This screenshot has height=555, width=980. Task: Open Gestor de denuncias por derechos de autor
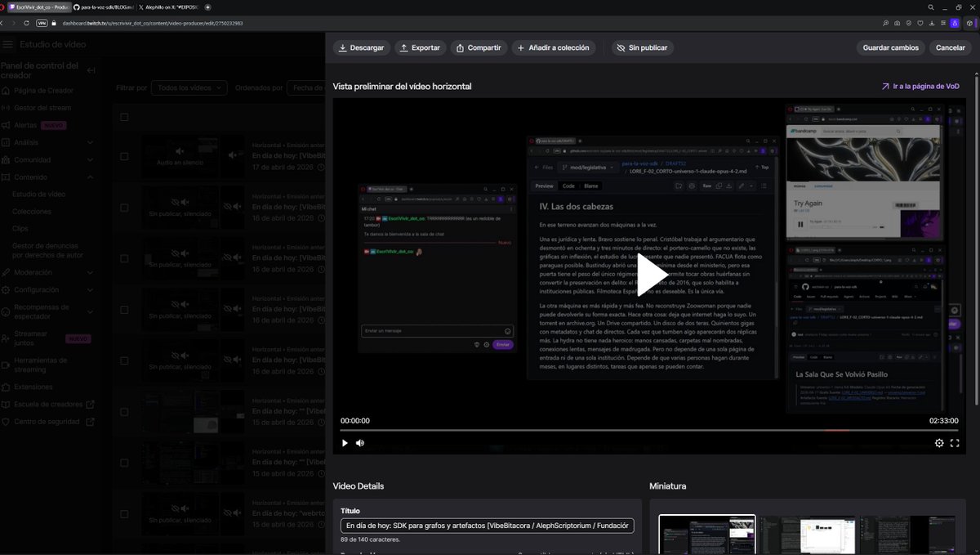coord(47,250)
